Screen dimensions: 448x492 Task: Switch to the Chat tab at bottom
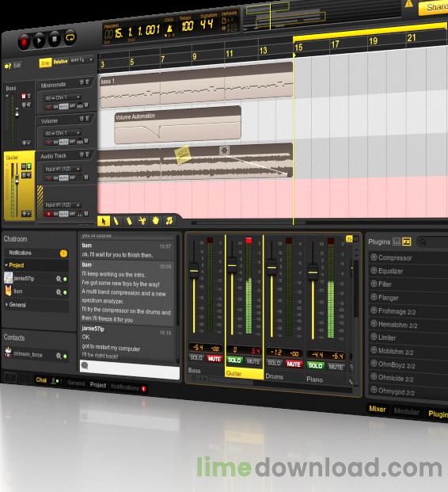(x=41, y=380)
